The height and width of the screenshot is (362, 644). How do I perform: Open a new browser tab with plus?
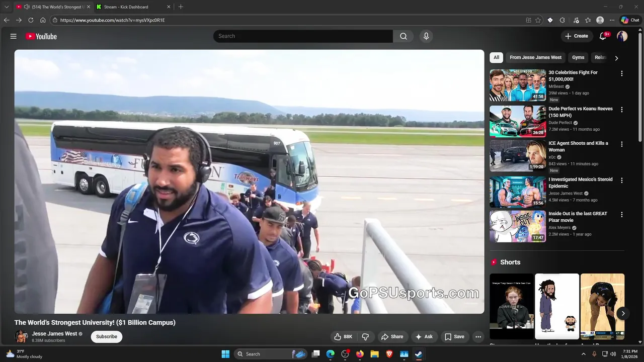pos(181,7)
